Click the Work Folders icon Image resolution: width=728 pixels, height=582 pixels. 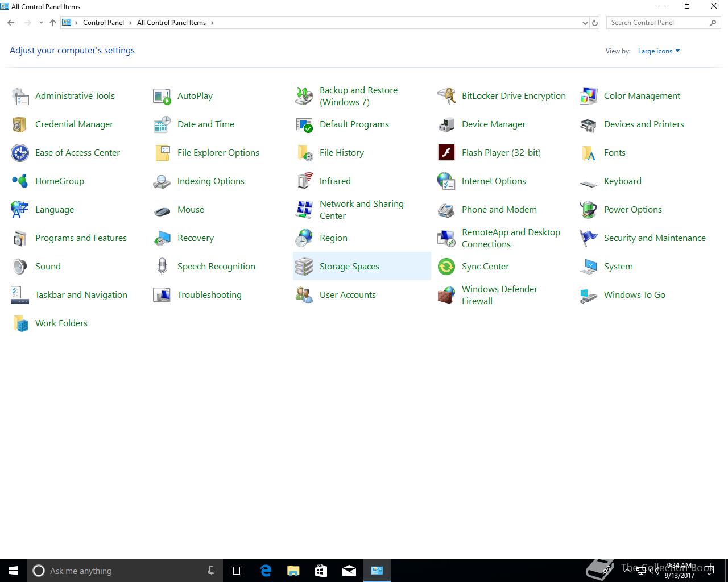click(20, 323)
